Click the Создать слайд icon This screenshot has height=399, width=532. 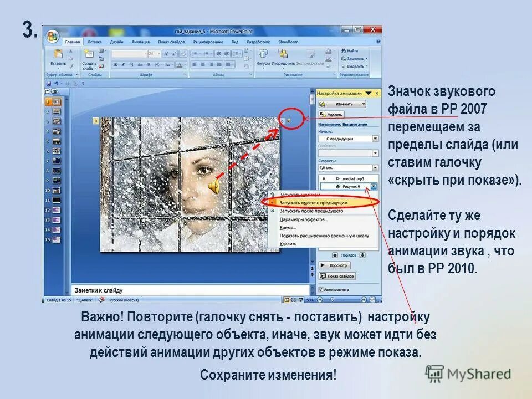(x=90, y=53)
